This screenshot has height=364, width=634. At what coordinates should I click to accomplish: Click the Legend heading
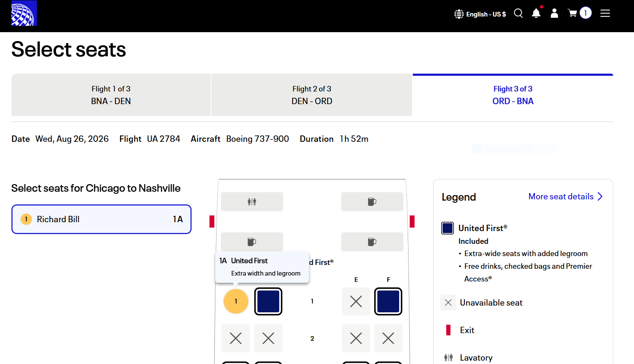tap(459, 197)
